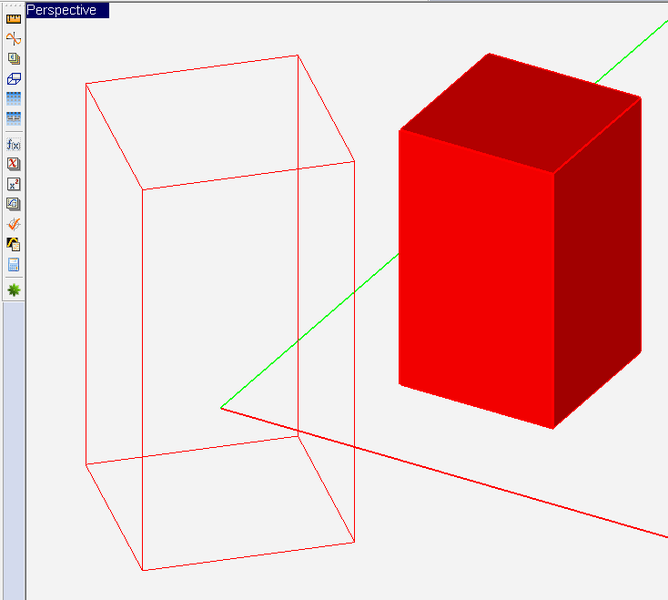Image resolution: width=668 pixels, height=600 pixels.
Task: Click the upper blue grid table icon
Action: [x=14, y=98]
